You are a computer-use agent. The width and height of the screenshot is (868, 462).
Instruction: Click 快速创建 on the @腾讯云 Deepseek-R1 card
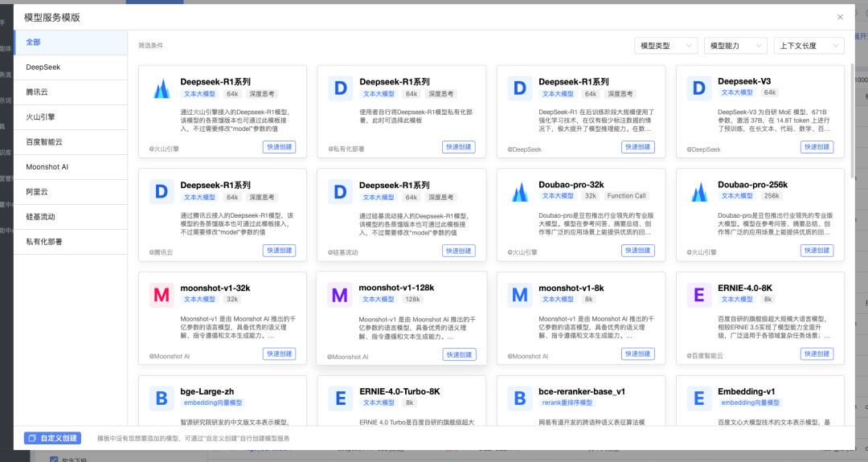point(279,251)
